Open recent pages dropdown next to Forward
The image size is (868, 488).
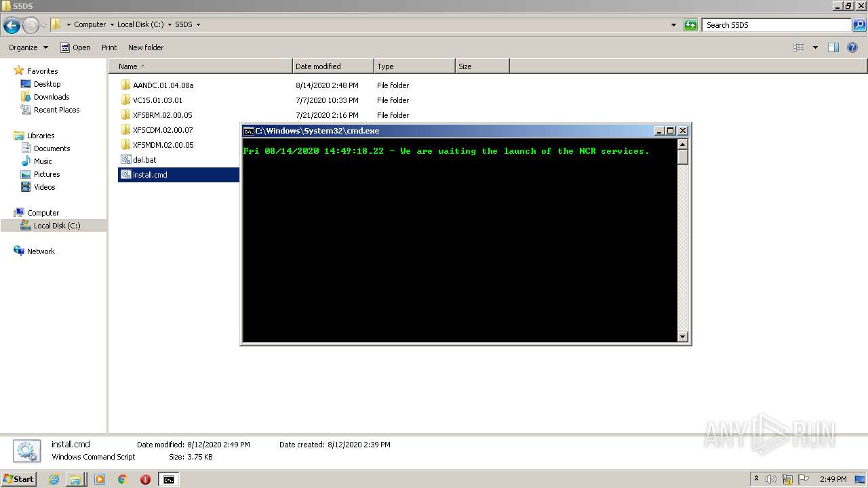pos(43,26)
